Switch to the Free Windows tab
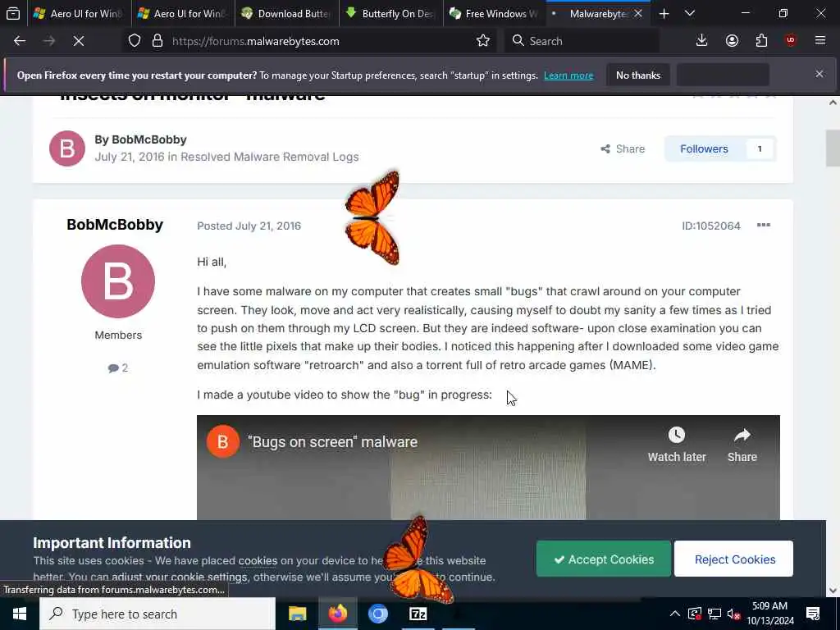The height and width of the screenshot is (630, 840). point(494,14)
